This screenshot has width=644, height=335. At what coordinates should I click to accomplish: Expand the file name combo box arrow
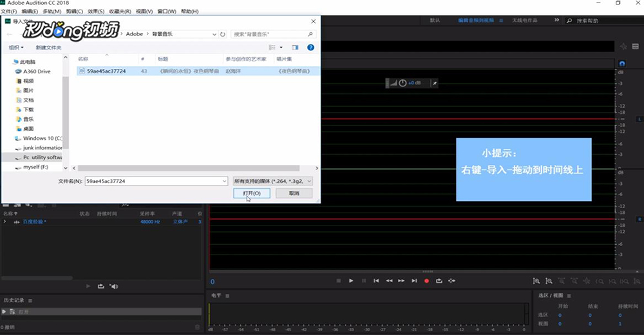tap(224, 181)
